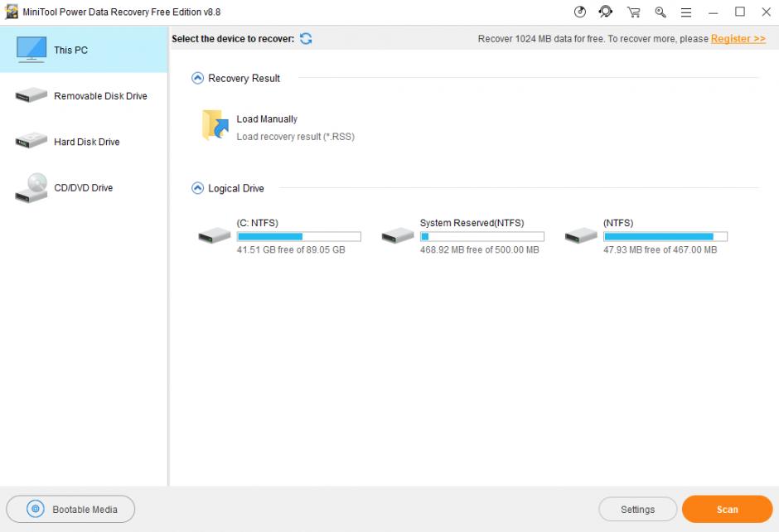The image size is (779, 532).
Task: Click the Load Manually folder icon
Action: coord(215,124)
